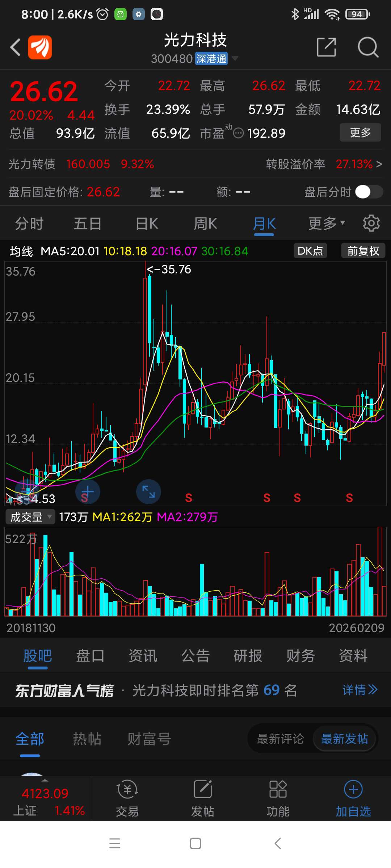Open the 成交量 indicator dropdown
Image resolution: width=391 pixels, height=868 pixels.
pos(30,517)
